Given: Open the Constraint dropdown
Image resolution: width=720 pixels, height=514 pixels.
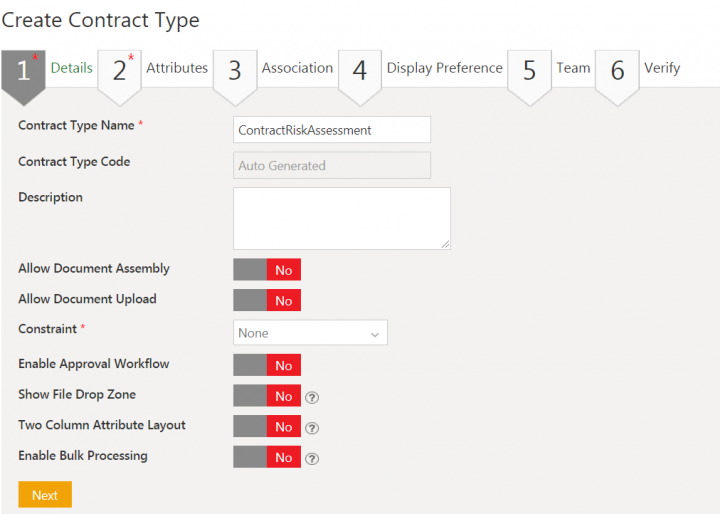Looking at the screenshot, I should pos(310,333).
